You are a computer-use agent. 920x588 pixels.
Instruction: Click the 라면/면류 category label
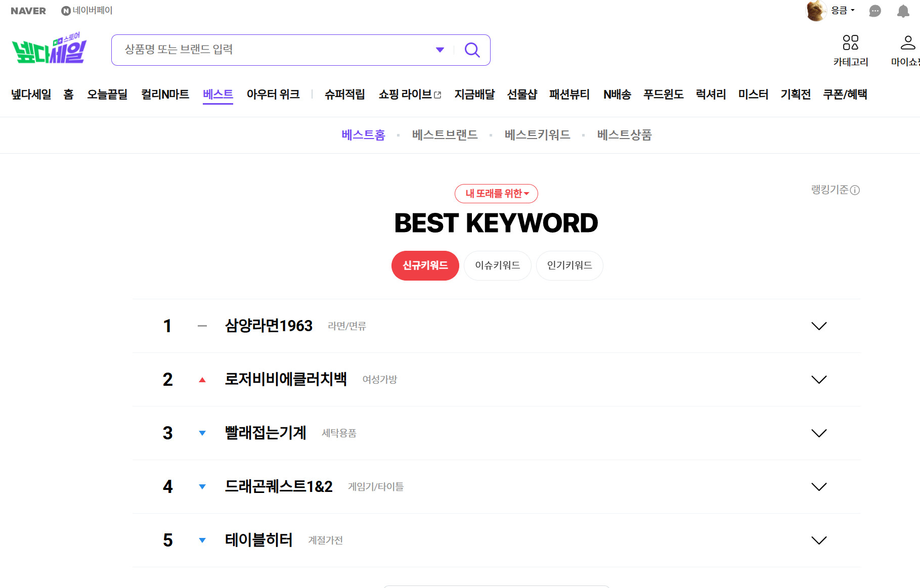coord(347,326)
